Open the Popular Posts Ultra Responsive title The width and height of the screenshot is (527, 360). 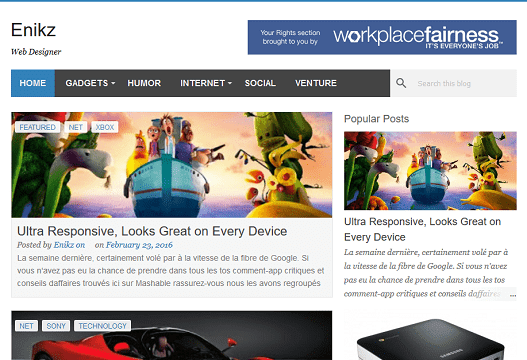tap(422, 229)
